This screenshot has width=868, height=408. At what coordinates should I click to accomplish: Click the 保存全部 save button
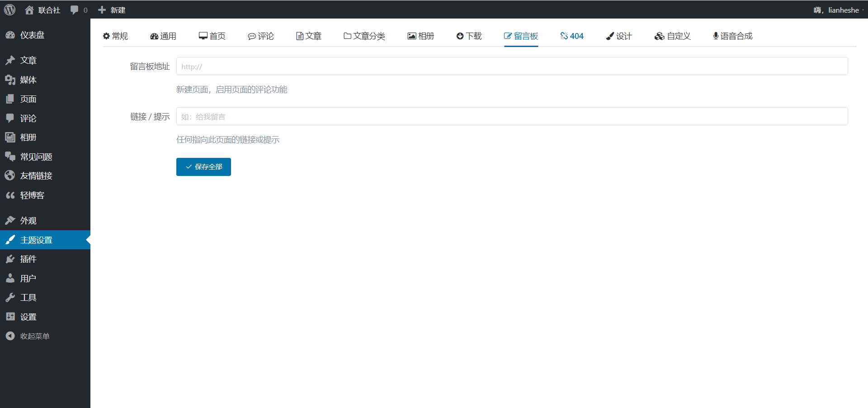tap(203, 167)
